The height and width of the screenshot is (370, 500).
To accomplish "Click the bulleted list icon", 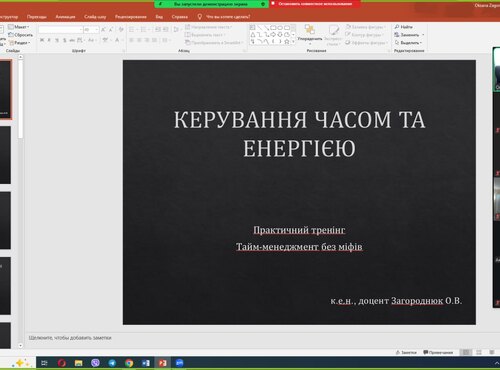I will [x=132, y=30].
